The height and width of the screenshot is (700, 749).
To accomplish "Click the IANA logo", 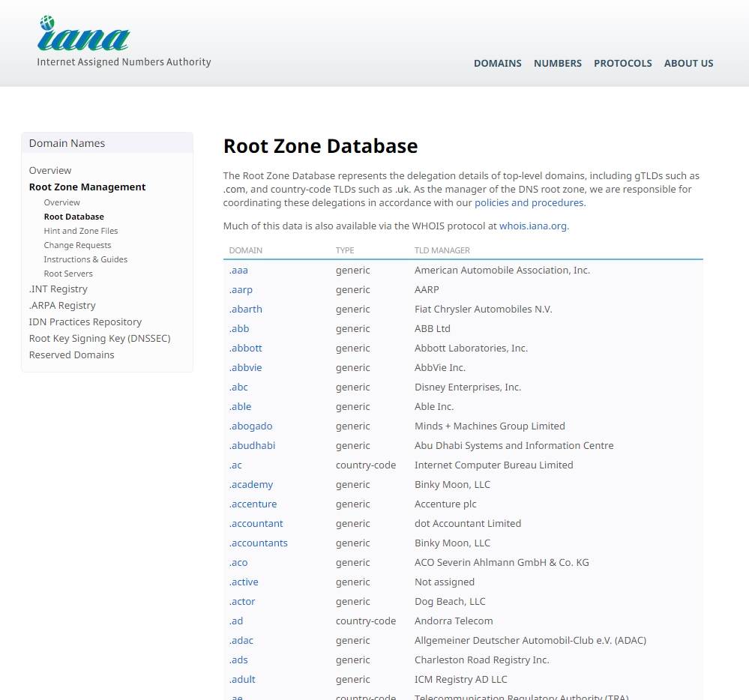I will click(x=124, y=41).
